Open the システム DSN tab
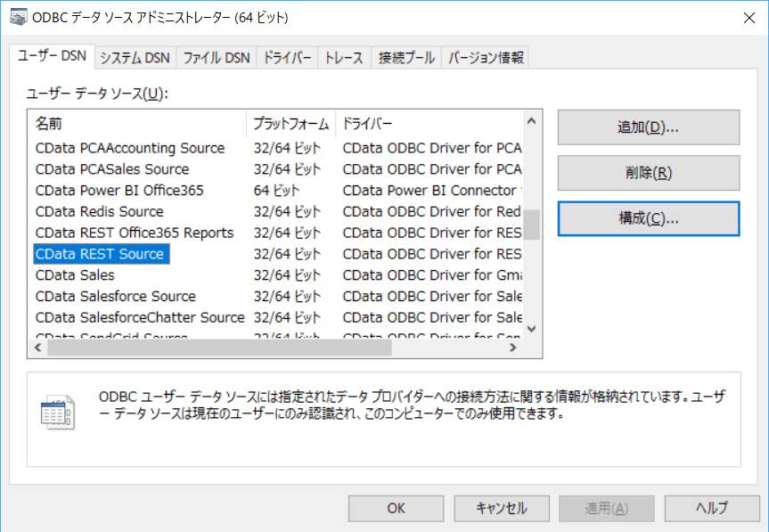This screenshot has width=769, height=532. tap(135, 58)
